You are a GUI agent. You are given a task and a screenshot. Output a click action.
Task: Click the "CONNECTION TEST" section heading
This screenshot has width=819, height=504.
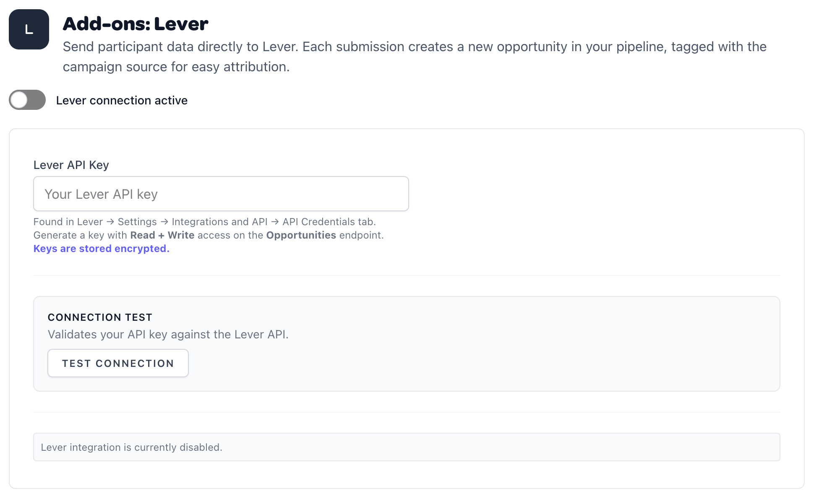click(100, 317)
